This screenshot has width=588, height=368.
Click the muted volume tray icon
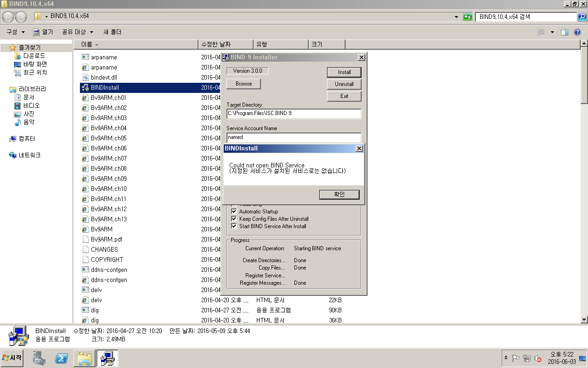[537, 358]
